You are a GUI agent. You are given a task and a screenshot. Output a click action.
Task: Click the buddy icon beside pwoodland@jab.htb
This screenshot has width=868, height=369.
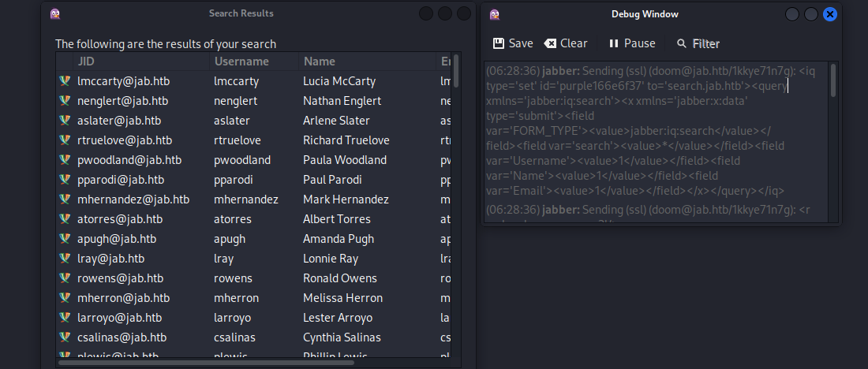pyautogui.click(x=65, y=160)
